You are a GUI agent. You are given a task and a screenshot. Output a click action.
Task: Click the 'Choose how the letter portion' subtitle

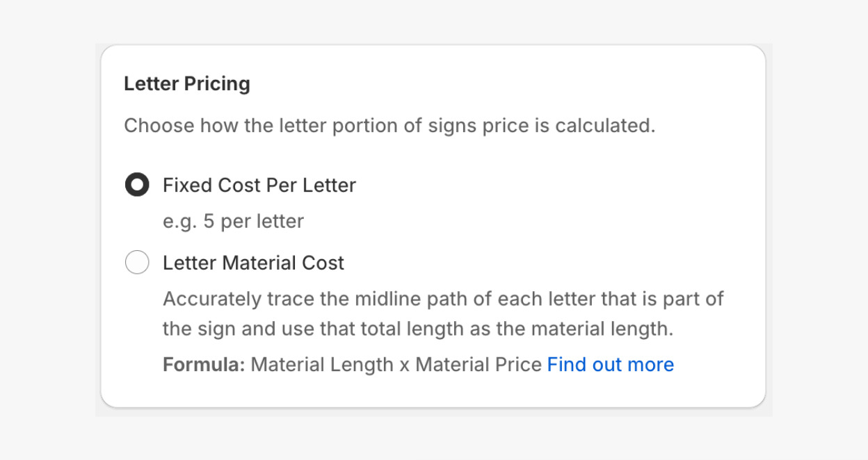click(x=389, y=126)
